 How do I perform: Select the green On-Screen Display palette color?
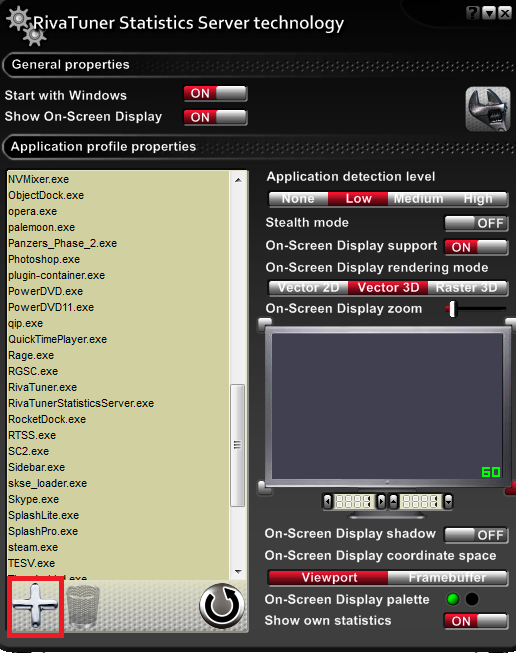point(453,599)
